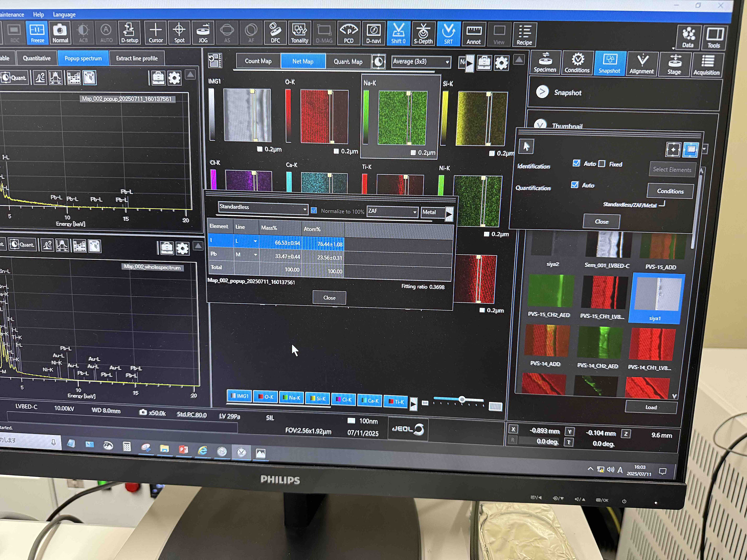Open map settings gear icon
The width and height of the screenshot is (747, 560).
(x=501, y=63)
